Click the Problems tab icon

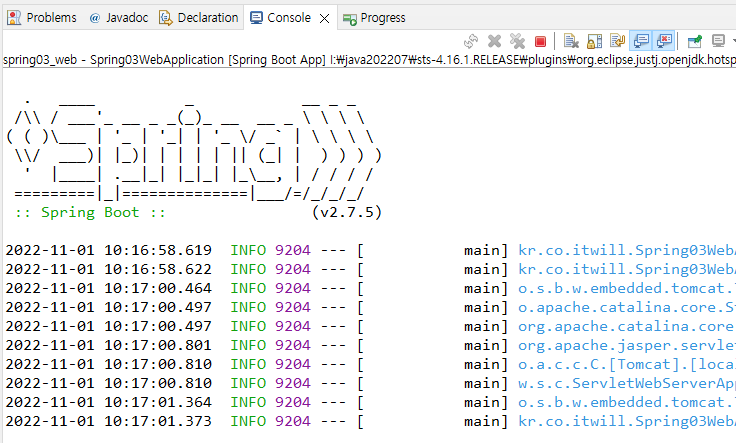pos(14,18)
